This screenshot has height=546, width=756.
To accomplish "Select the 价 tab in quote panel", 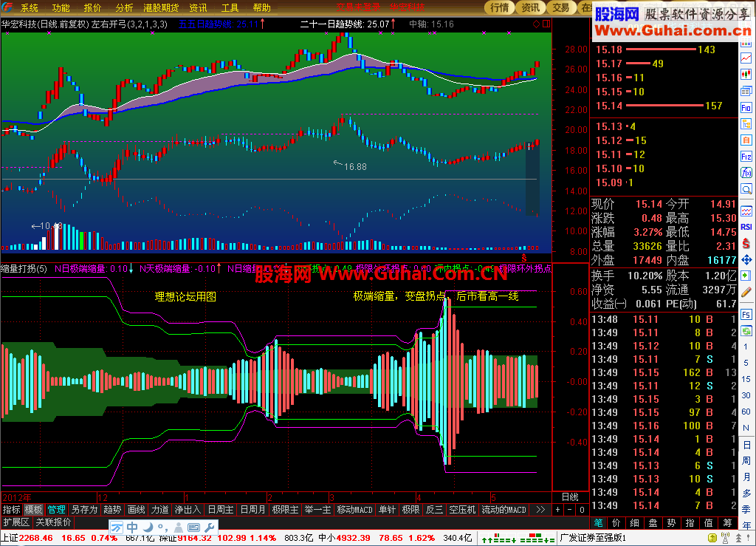I will (x=616, y=523).
